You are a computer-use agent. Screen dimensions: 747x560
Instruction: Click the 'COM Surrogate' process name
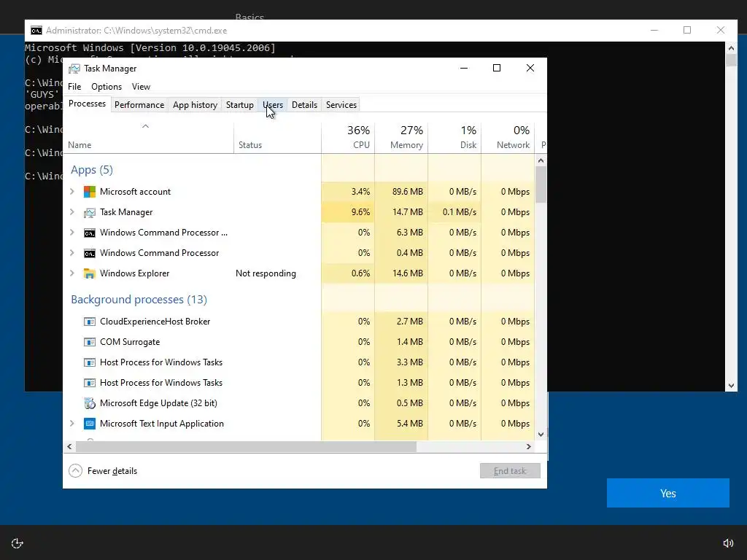pyautogui.click(x=130, y=342)
